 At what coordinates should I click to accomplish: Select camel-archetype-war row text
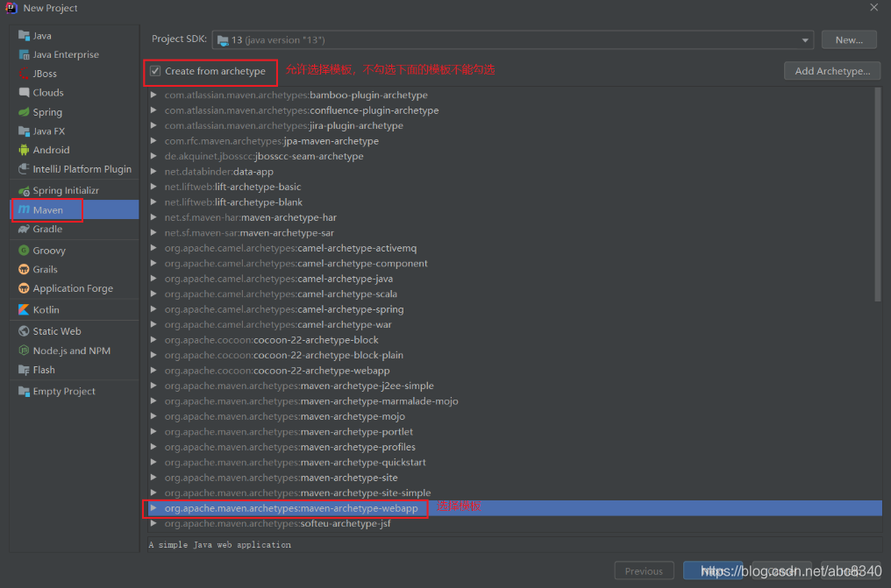pos(279,324)
